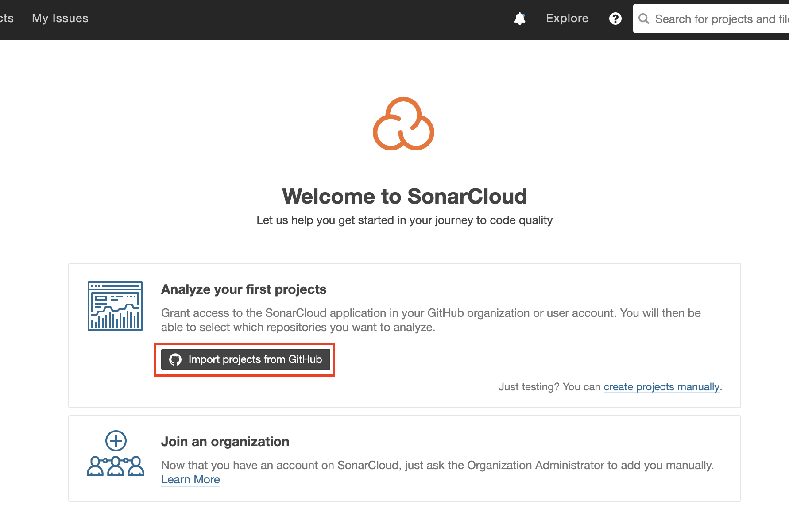
Task: Open the notification bell
Action: pyautogui.click(x=520, y=18)
